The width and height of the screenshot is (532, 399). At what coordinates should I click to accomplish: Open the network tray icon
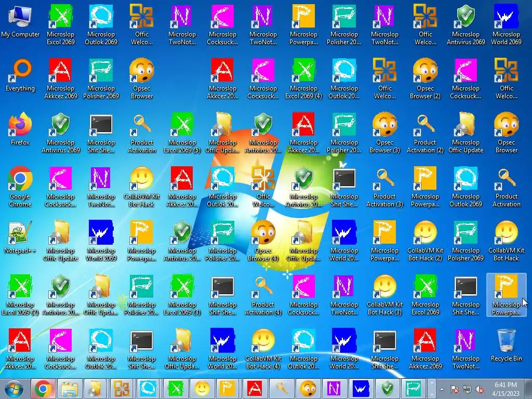click(467, 390)
